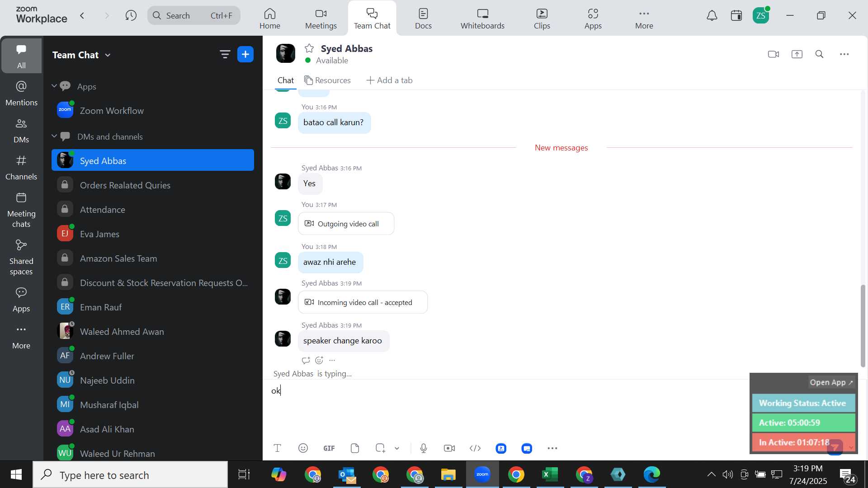Open the emoji picker in composer
The width and height of the screenshot is (868, 488).
point(303,448)
